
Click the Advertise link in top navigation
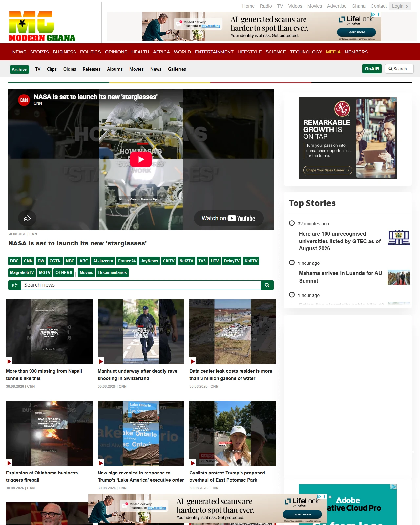pos(337,6)
